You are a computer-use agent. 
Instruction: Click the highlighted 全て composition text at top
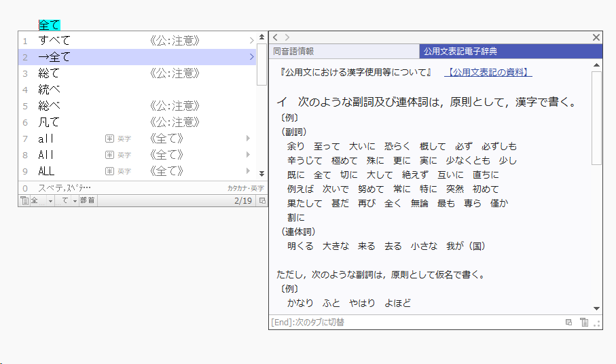(x=49, y=25)
